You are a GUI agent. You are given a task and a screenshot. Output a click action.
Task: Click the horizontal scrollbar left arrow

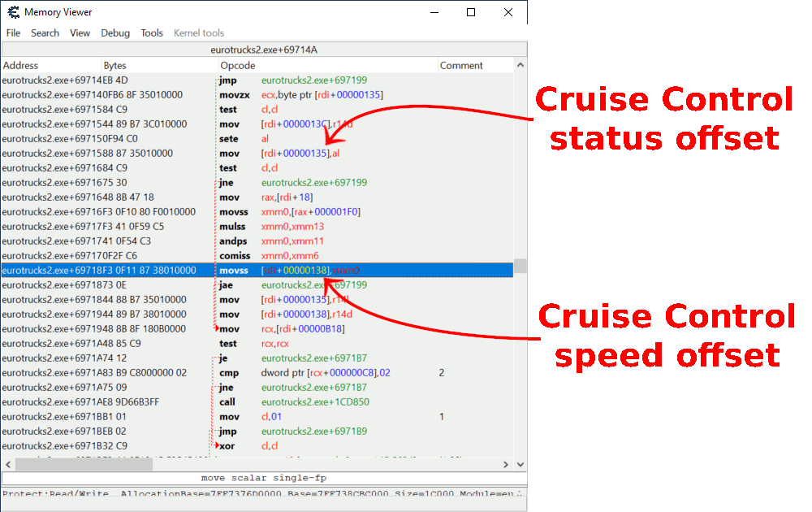[8, 464]
